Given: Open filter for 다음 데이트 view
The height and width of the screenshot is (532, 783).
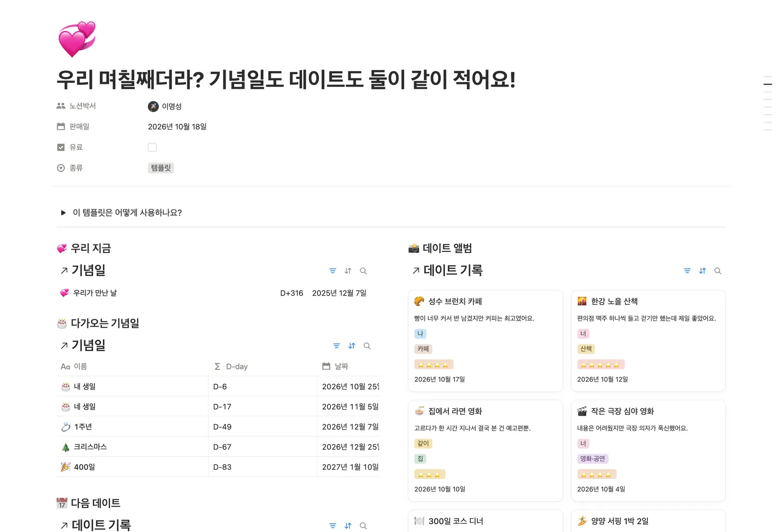Looking at the screenshot, I should pos(333,526).
